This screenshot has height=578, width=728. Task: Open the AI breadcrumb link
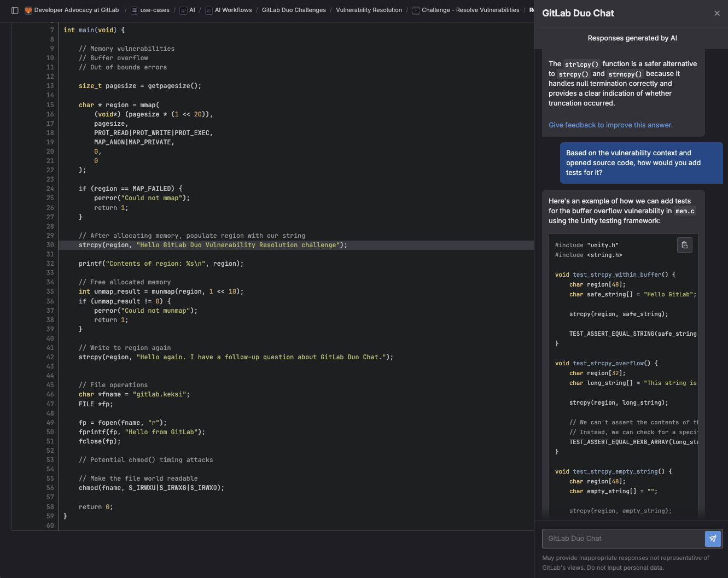click(192, 10)
